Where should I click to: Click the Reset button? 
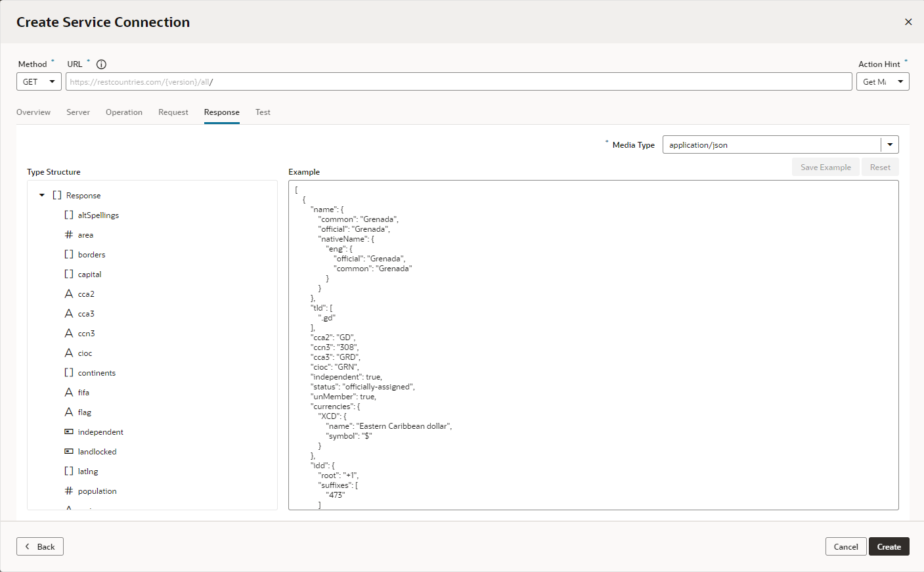(x=880, y=167)
